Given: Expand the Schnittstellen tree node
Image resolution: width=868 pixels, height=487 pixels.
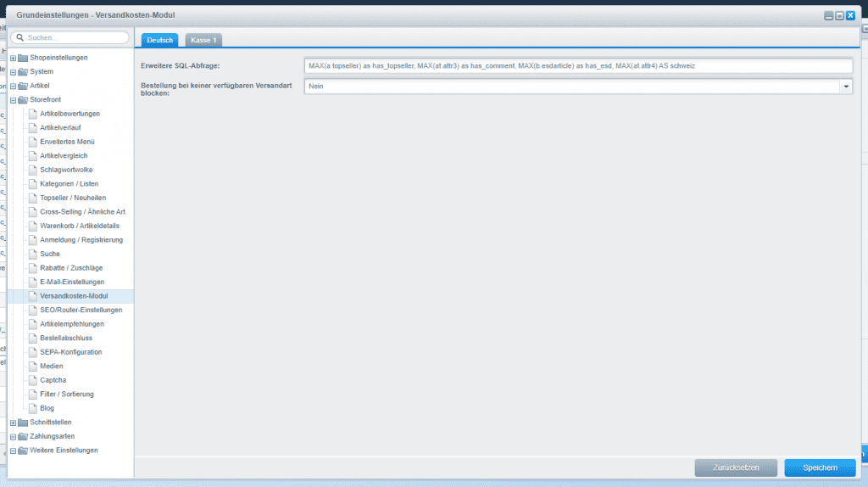Looking at the screenshot, I should coord(13,423).
